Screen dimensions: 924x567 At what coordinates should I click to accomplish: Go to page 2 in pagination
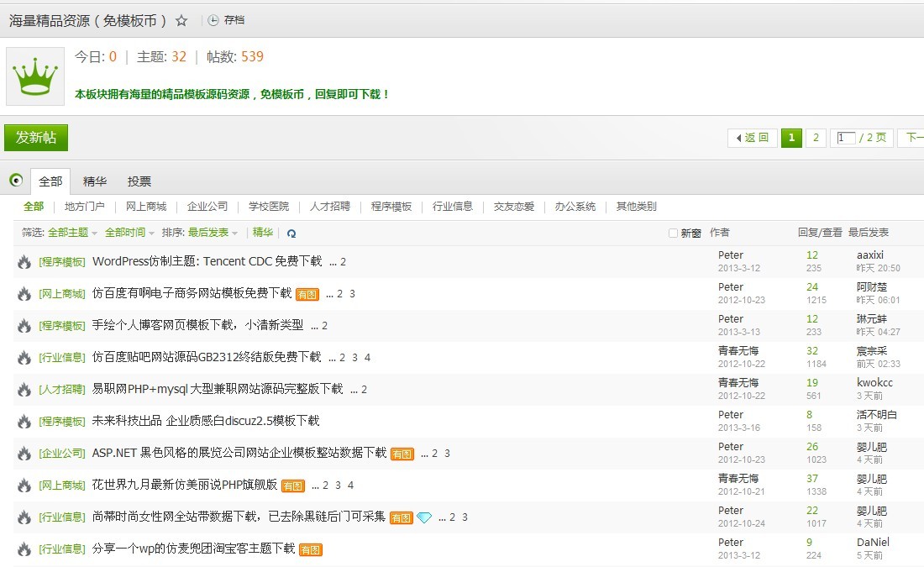816,138
